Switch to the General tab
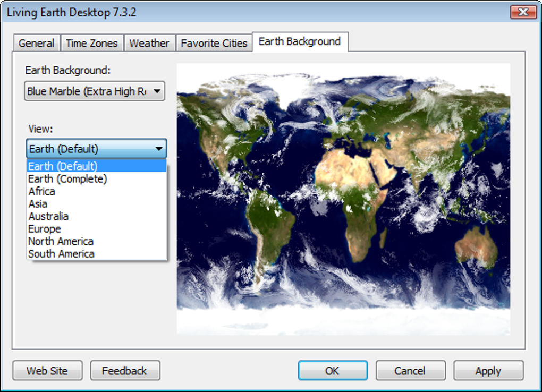Viewport: 542px width, 392px height. 37,43
